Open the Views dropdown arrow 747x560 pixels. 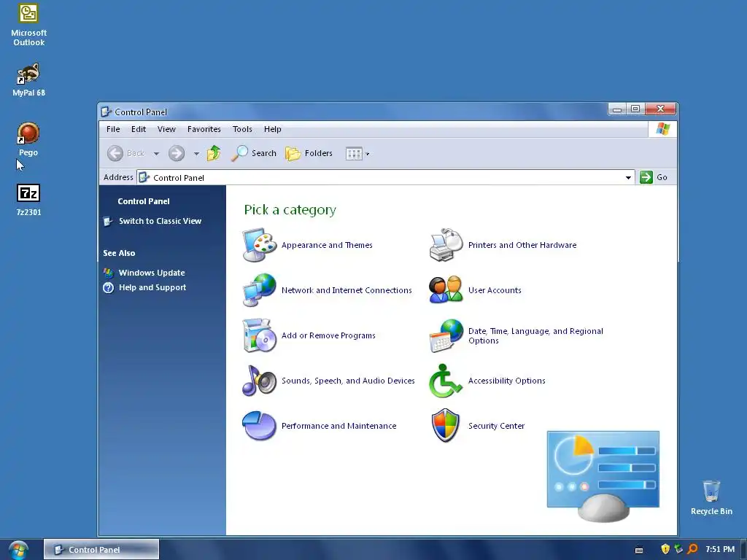tap(368, 154)
